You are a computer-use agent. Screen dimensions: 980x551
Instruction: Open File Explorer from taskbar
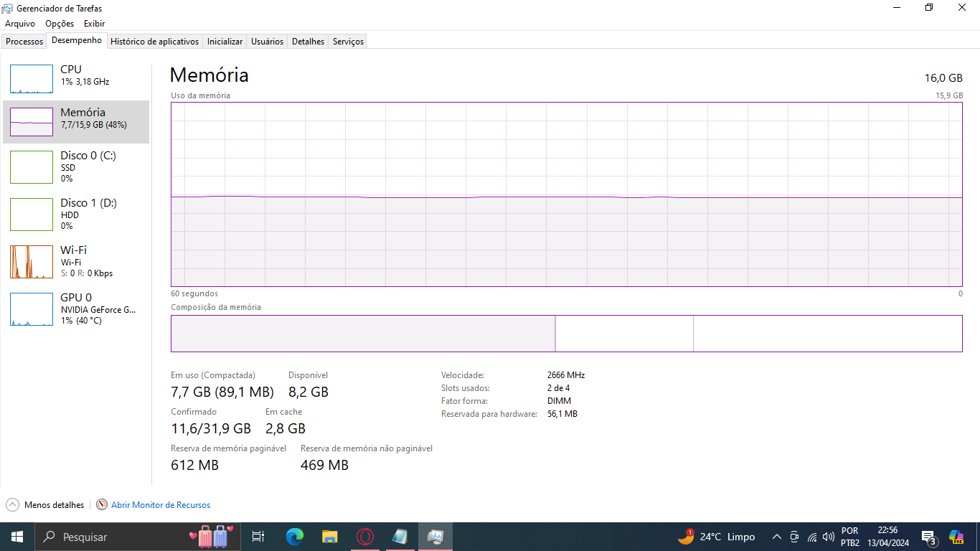330,537
